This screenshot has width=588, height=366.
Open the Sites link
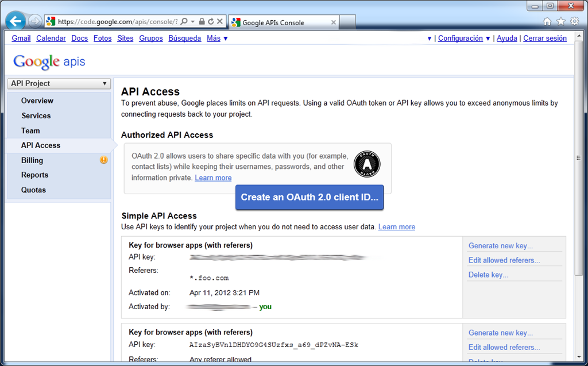[x=125, y=38]
